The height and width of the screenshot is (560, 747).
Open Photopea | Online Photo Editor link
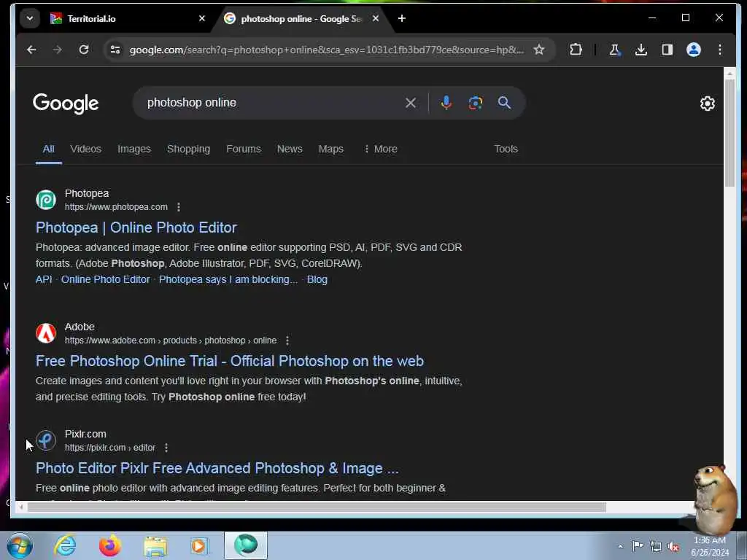136,227
